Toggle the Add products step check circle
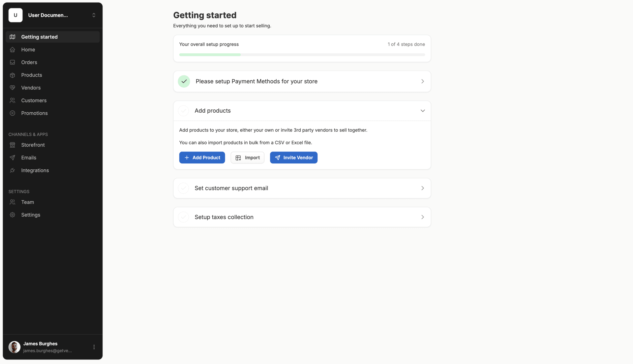The image size is (633, 364). tap(184, 111)
